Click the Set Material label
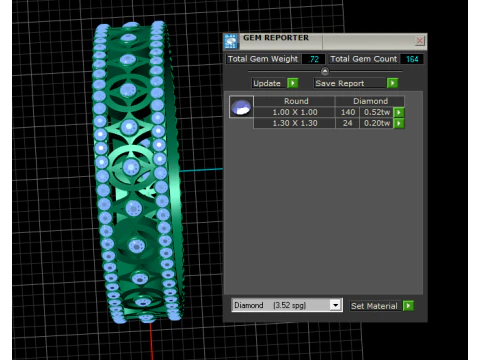This screenshot has height=360, width=480. [x=375, y=306]
